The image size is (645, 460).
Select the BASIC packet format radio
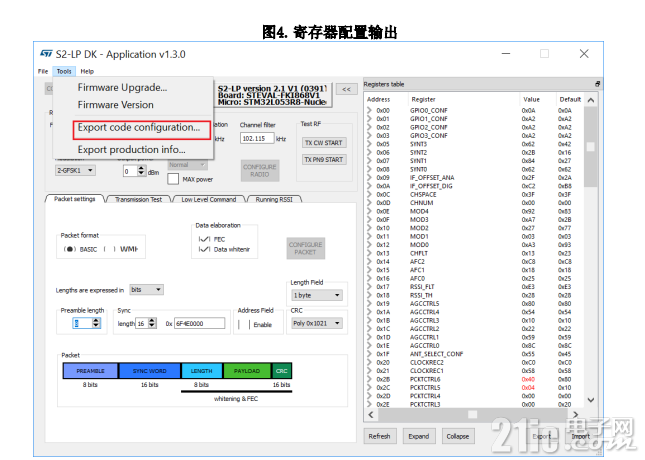(70, 249)
